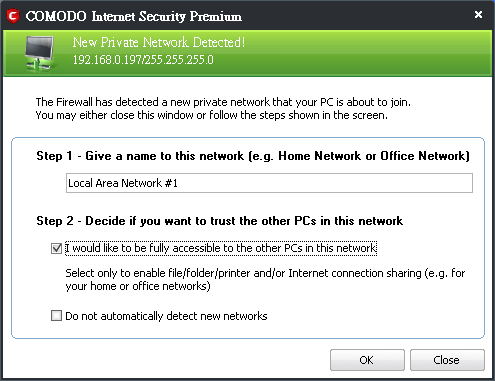Click the 'Step 2 - Decide if you want to trust' heading
This screenshot has width=495, height=381.
(220, 221)
